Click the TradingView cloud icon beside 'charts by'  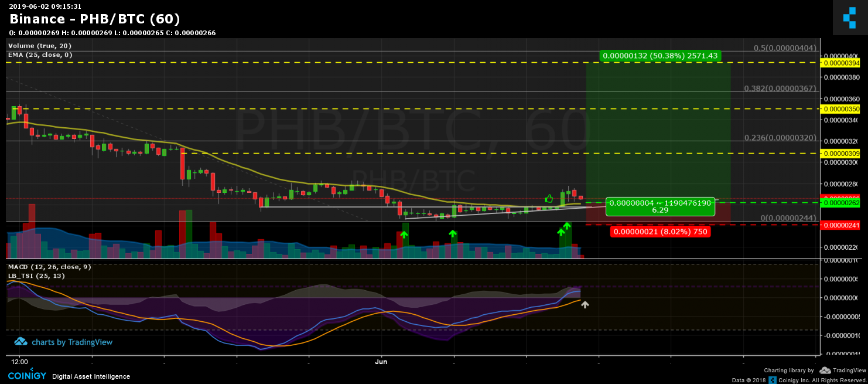(x=20, y=342)
